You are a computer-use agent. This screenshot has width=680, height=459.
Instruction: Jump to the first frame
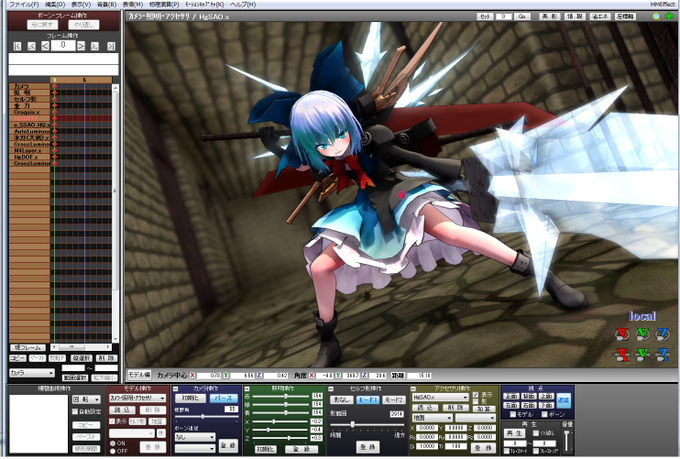click(x=17, y=46)
